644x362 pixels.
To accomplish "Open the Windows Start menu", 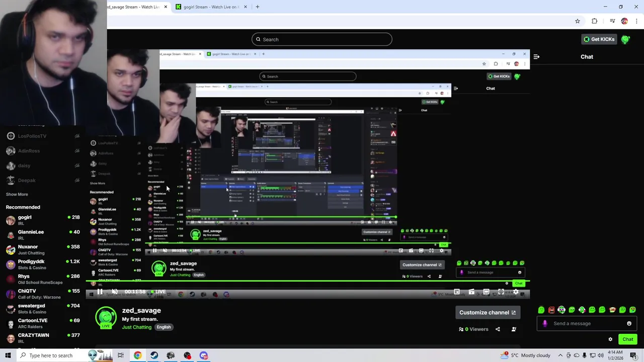I will coord(8,355).
